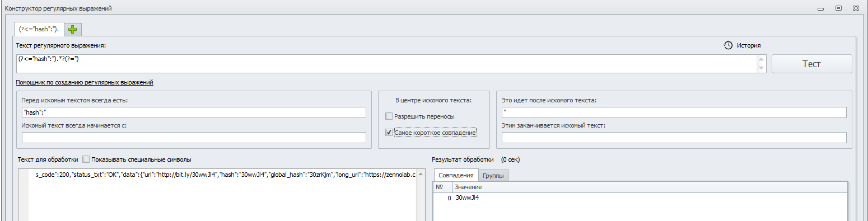Select result row value 30wwJl4
This screenshot has width=868, height=221.
[467, 198]
